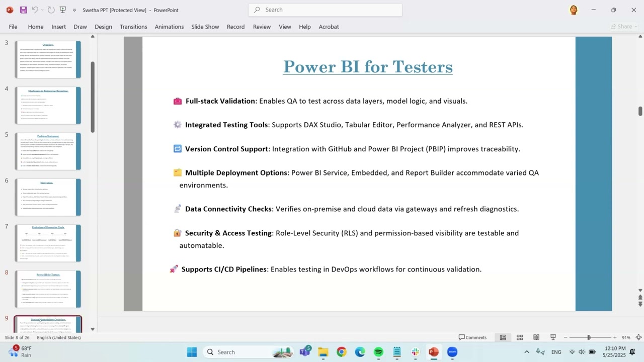The height and width of the screenshot is (362, 644).
Task: Open Slack from the taskbar
Action: [415, 352]
